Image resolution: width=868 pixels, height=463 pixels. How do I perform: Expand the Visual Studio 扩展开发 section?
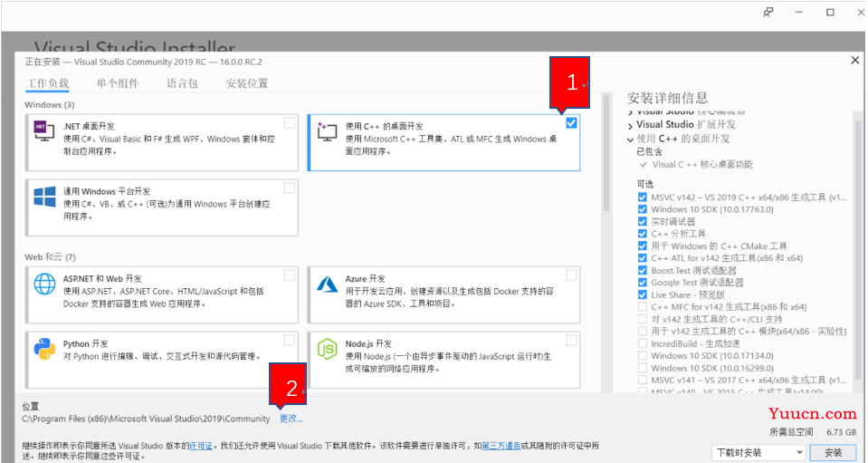tap(630, 125)
